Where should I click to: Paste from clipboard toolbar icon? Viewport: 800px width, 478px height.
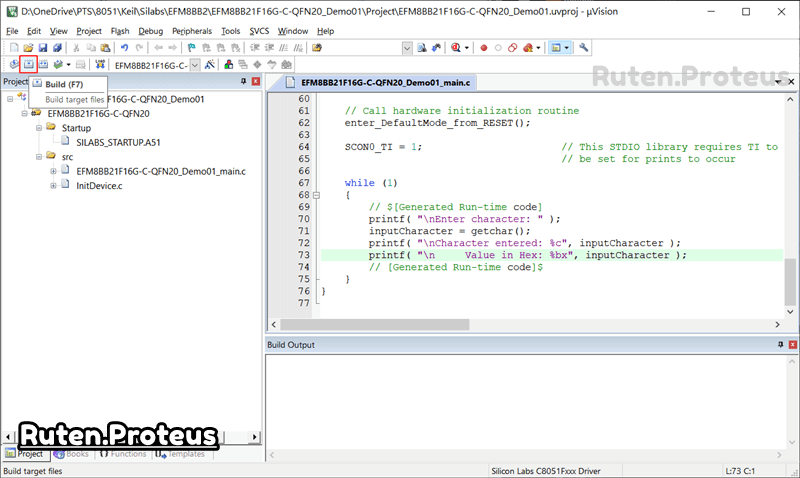pyautogui.click(x=105, y=47)
